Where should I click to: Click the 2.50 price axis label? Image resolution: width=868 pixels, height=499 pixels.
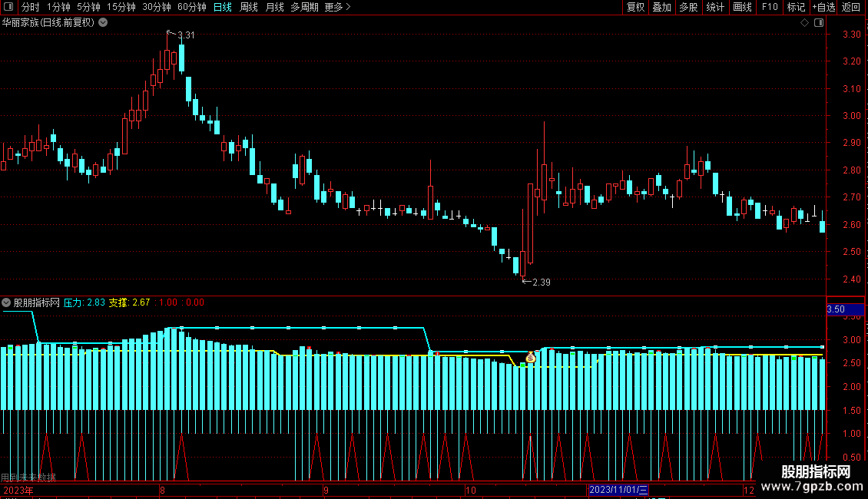[x=851, y=252]
